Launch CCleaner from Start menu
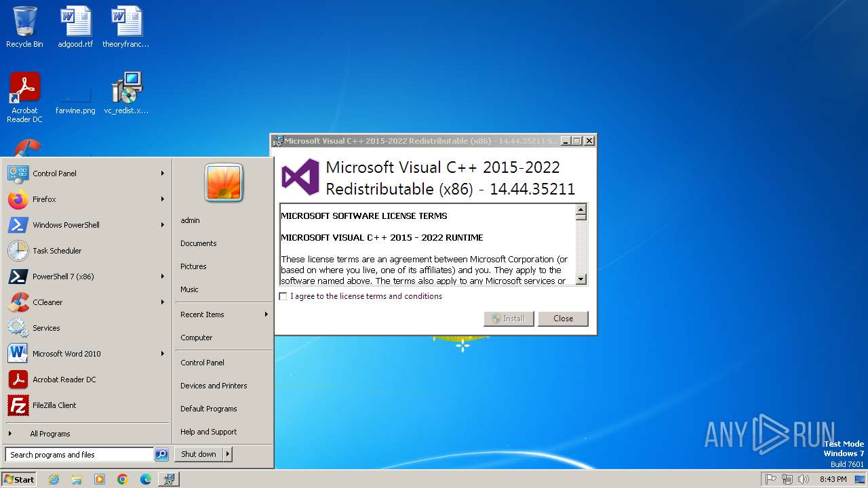The image size is (868, 488). click(86, 302)
